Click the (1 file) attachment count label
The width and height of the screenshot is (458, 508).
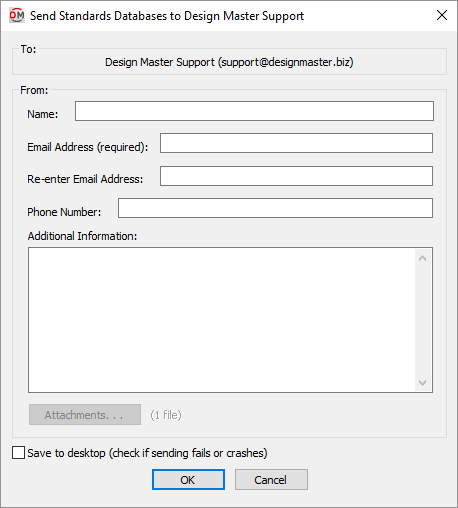coord(166,415)
